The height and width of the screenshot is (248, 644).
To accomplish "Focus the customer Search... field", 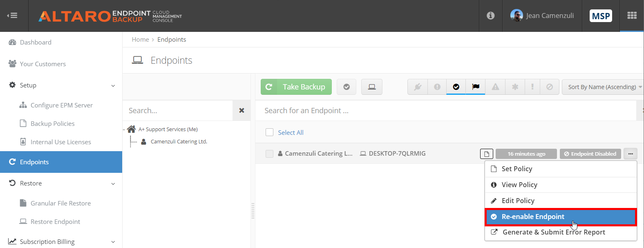I will (x=178, y=110).
